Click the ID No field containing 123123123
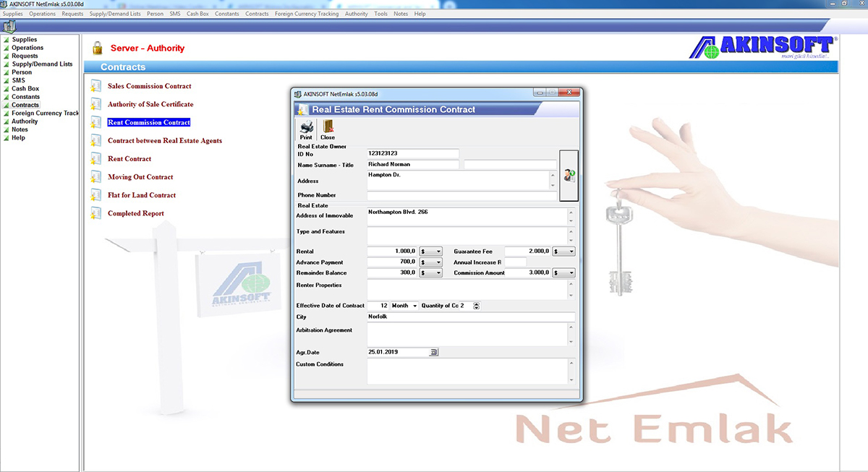This screenshot has width=868, height=472. 413,153
